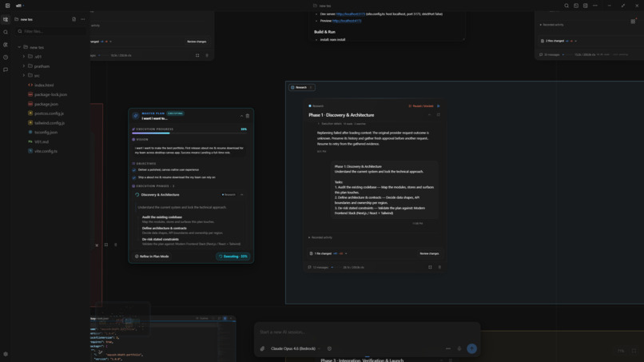
Task: Open the clock icon in the activity bar
Action: 6,58
